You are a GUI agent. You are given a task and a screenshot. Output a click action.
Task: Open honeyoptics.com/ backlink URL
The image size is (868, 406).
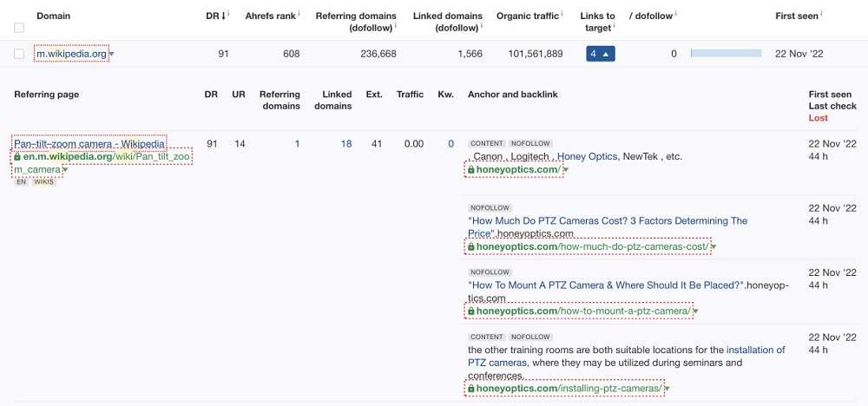click(x=519, y=170)
